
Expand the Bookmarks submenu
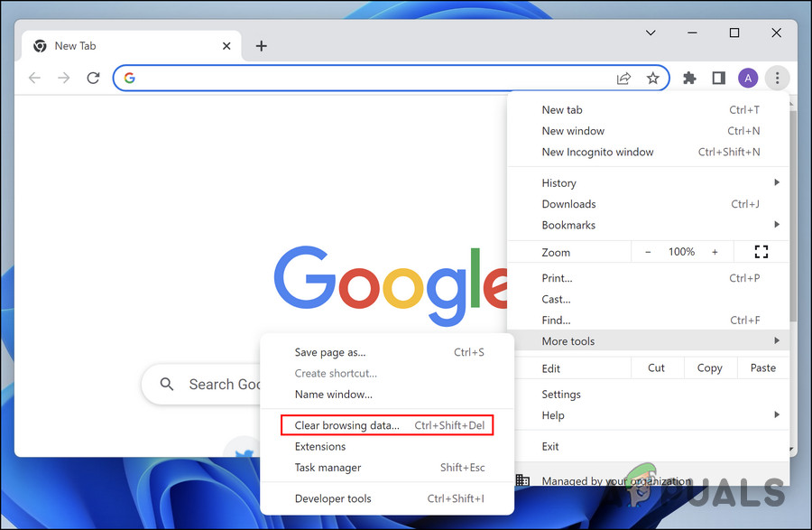coord(649,225)
